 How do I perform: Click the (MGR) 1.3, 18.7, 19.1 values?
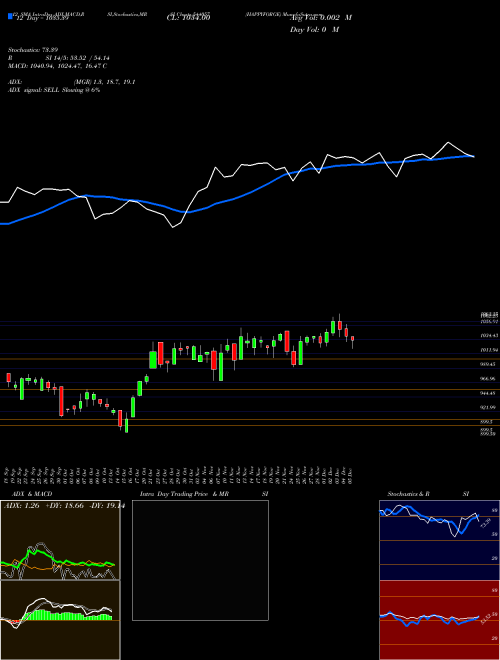click(x=104, y=82)
